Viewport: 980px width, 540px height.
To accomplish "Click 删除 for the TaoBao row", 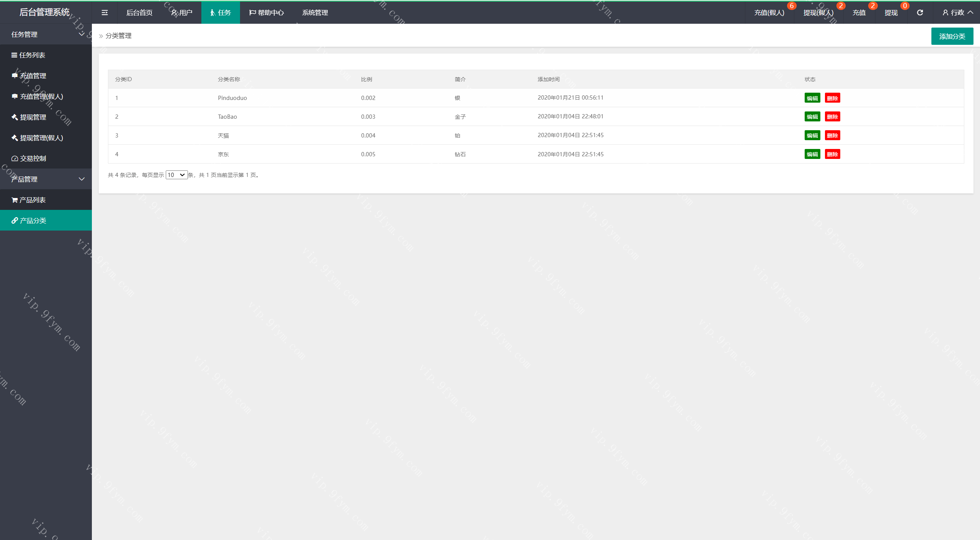I will [832, 117].
